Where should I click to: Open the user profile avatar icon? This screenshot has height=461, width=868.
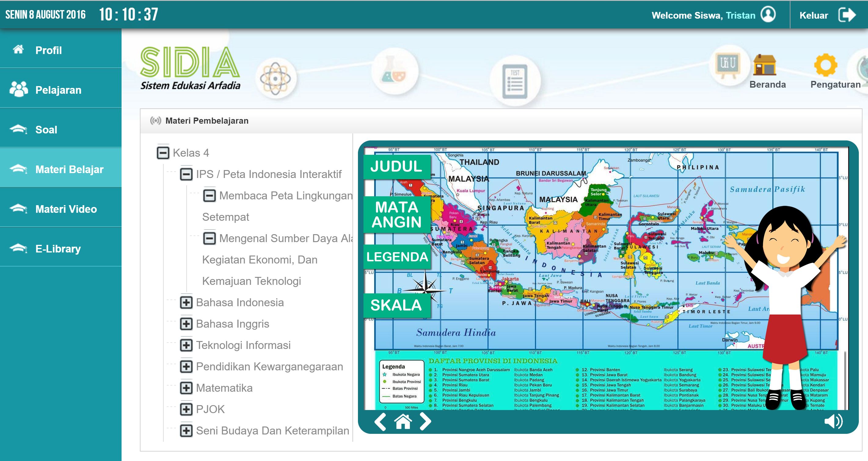tap(769, 14)
